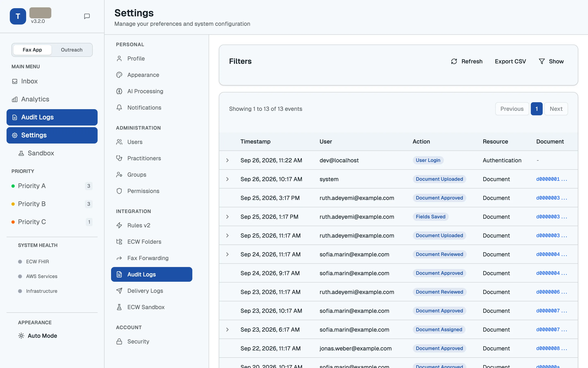
Task: Click the chat bubble icon in sidebar header
Action: [87, 16]
